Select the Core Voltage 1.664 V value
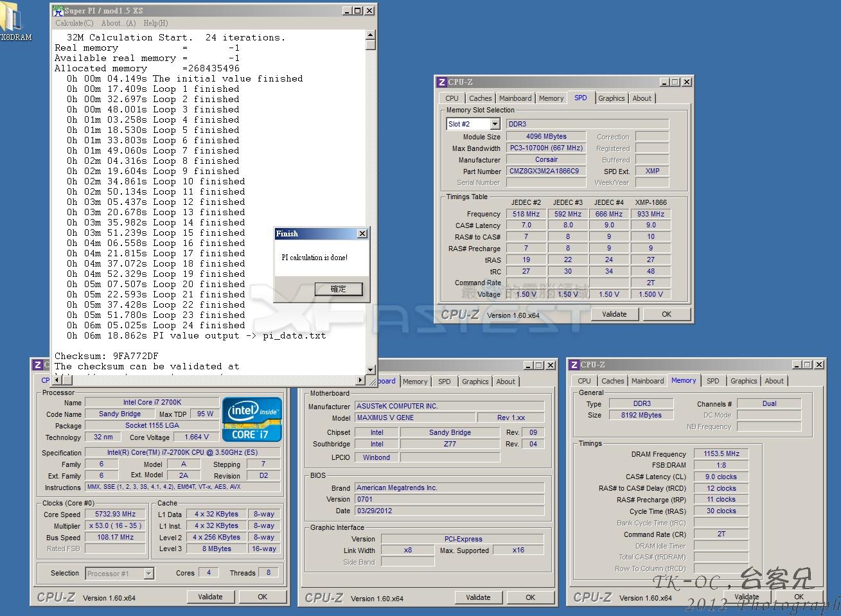Image resolution: width=841 pixels, height=616 pixels. [x=197, y=437]
